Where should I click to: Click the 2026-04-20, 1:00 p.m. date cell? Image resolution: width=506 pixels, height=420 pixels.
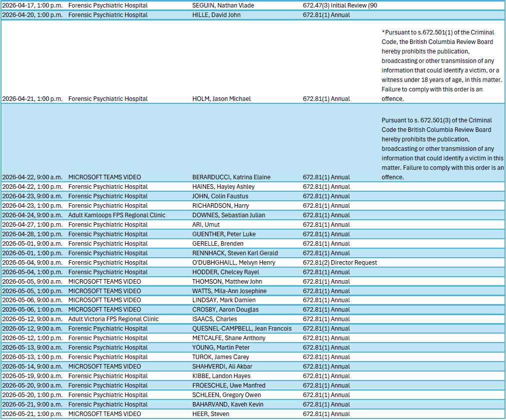pyautogui.click(x=32, y=15)
